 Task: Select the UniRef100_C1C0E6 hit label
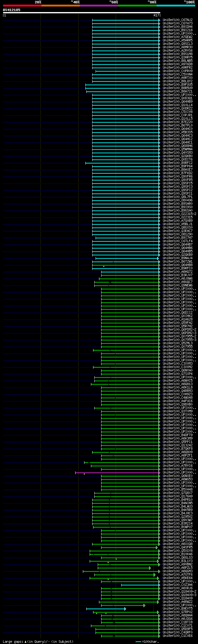tap(178, 636)
